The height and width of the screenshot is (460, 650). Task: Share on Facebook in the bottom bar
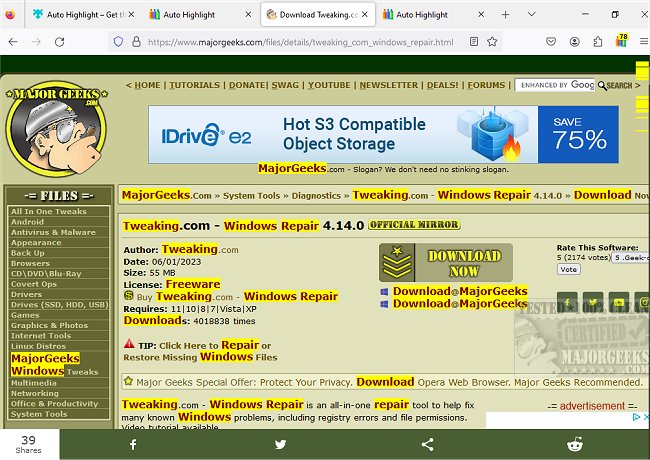click(133, 445)
